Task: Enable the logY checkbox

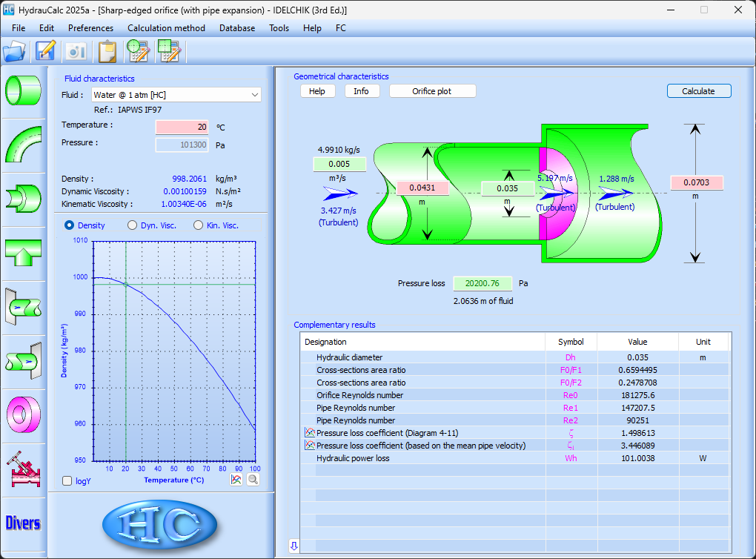Action: [x=67, y=480]
